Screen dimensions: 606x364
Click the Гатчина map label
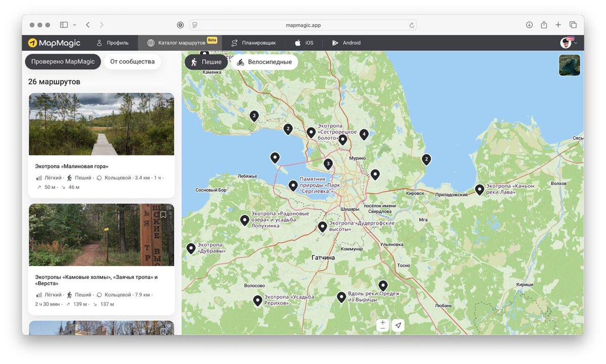[x=323, y=257]
